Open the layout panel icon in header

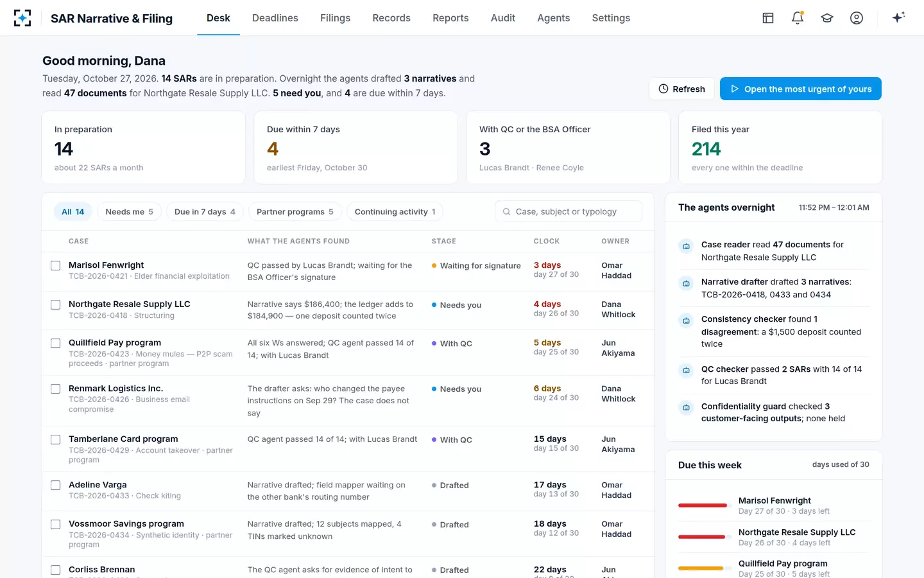768,18
